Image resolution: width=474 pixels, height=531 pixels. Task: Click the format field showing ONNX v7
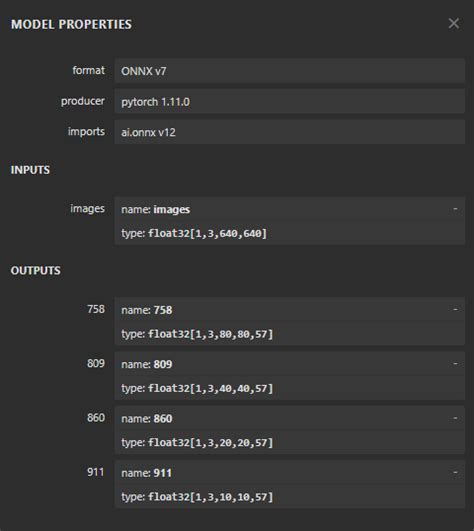289,71
